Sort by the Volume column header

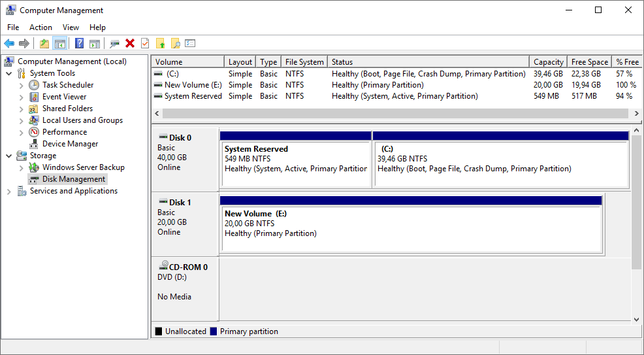tap(188, 62)
